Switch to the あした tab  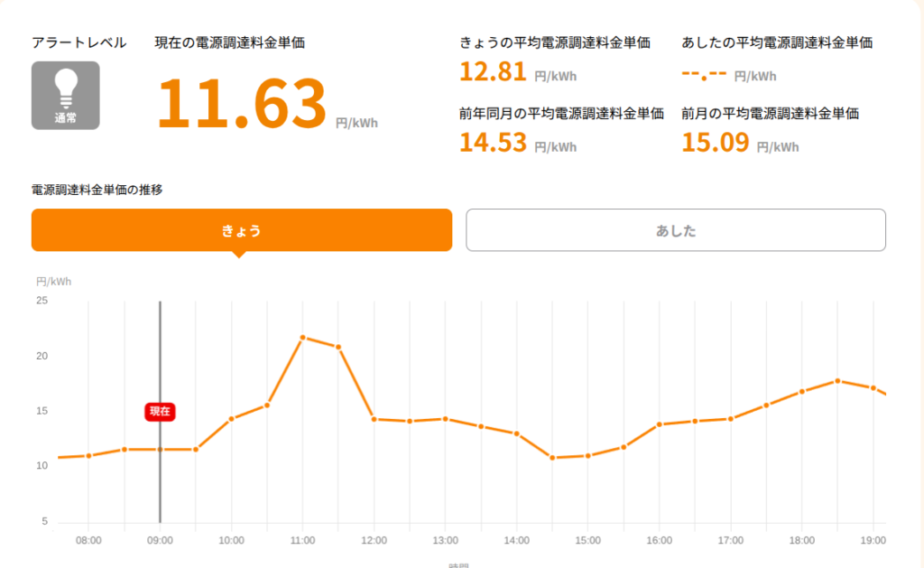coord(676,230)
